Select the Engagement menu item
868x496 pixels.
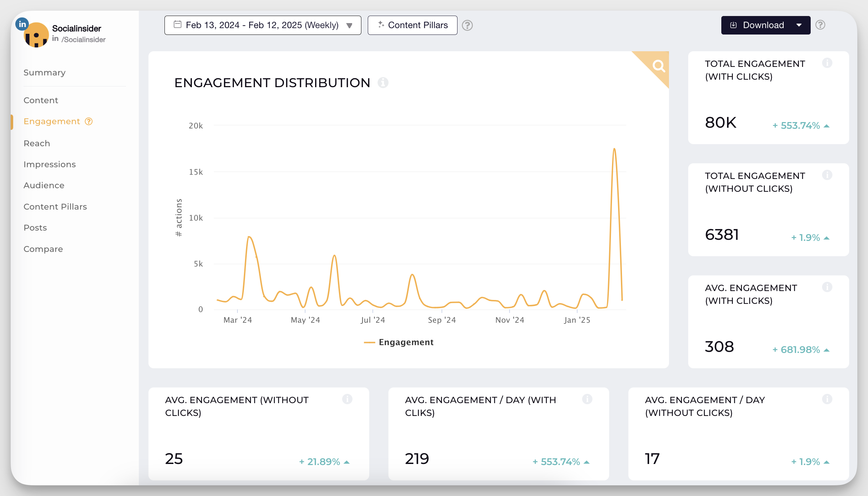point(52,121)
